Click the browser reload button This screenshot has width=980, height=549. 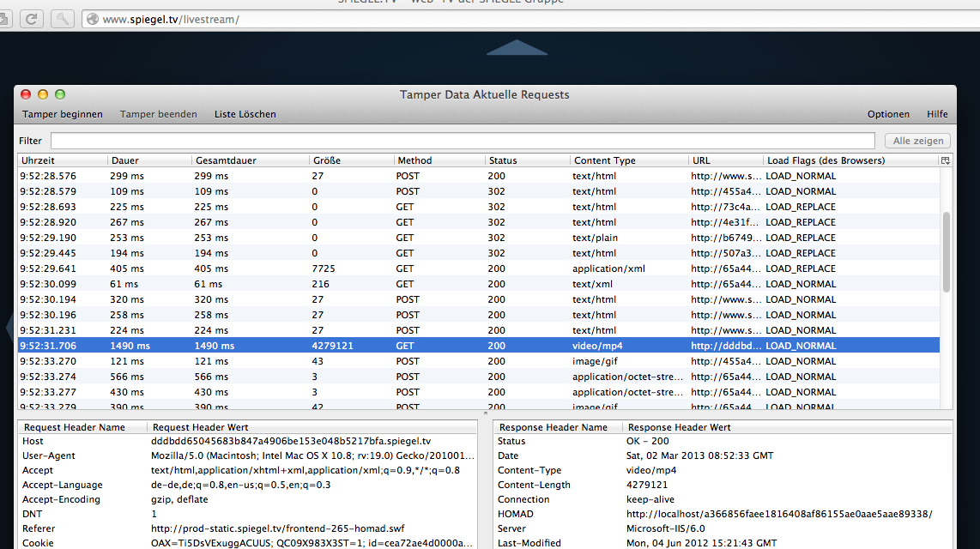click(31, 18)
